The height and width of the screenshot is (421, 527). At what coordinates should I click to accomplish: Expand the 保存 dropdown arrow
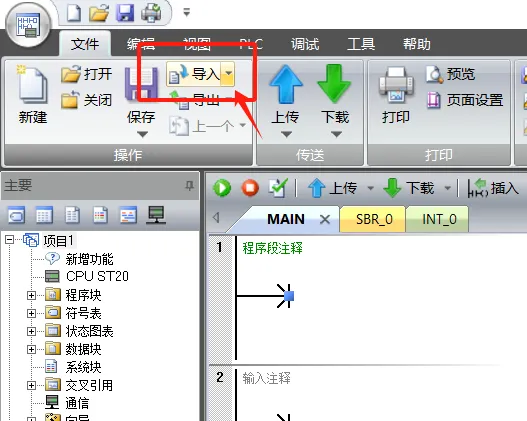click(142, 135)
